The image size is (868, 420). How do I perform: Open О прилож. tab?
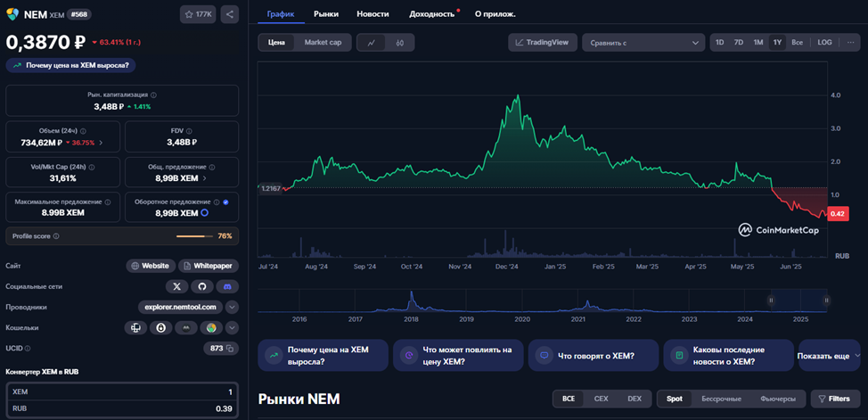click(495, 14)
